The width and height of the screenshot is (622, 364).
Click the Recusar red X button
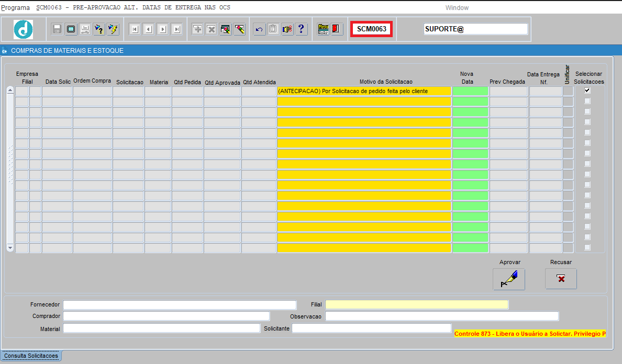[x=561, y=279]
